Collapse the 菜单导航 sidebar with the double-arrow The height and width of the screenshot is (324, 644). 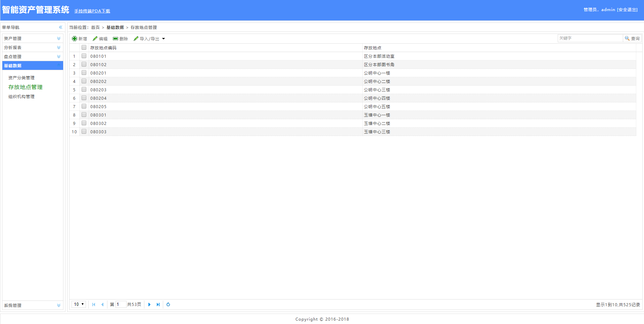point(60,27)
